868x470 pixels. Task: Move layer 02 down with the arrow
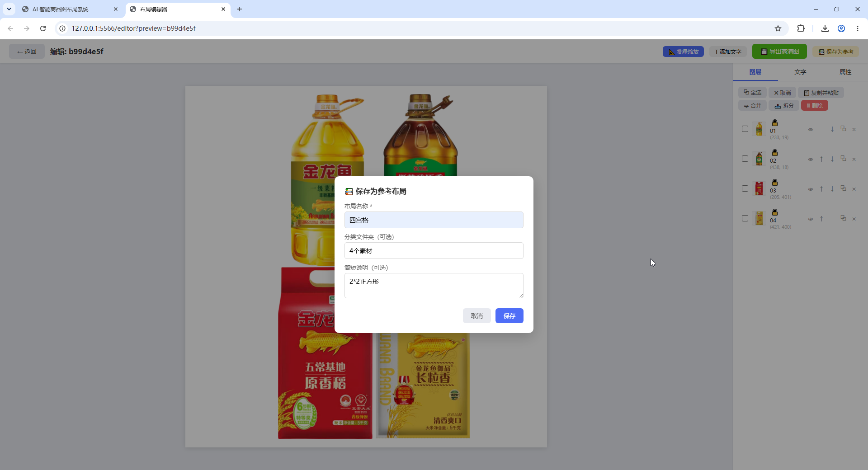coord(832,159)
